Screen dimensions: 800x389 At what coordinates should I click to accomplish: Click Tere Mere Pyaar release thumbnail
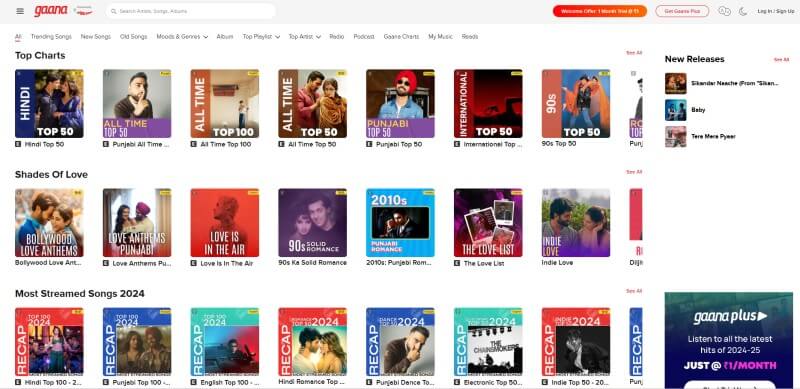pyautogui.click(x=676, y=137)
